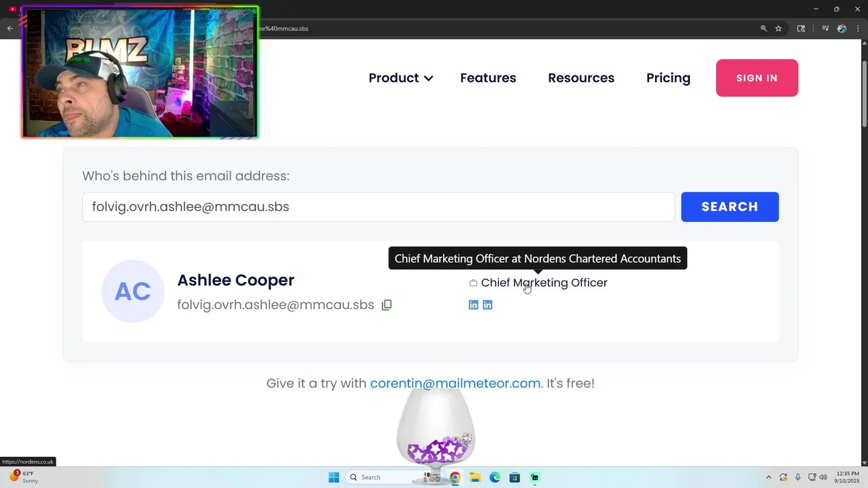
Task: Bookmark this page with the star icon
Action: [778, 28]
